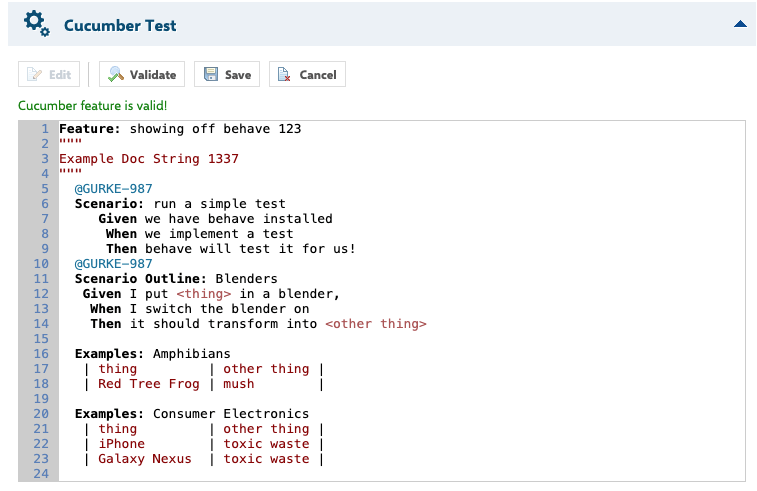Click the <thing> placeholder on line 12

203,294
